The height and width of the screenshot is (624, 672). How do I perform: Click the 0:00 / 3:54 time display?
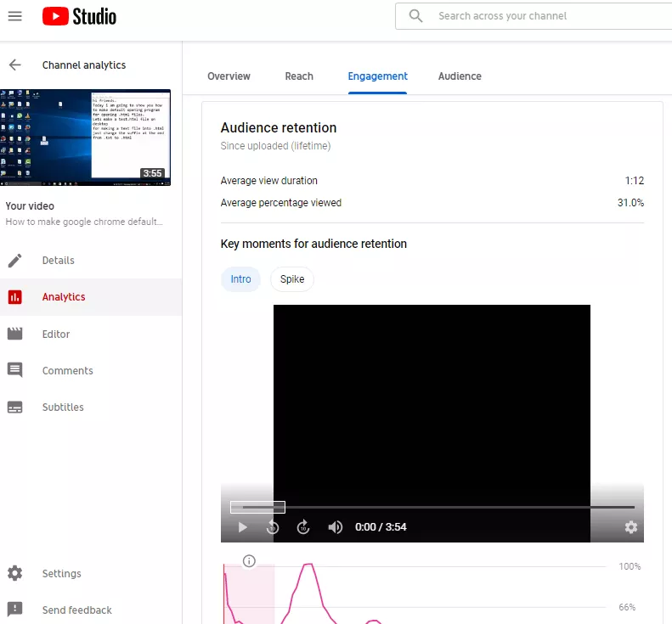pyautogui.click(x=381, y=526)
